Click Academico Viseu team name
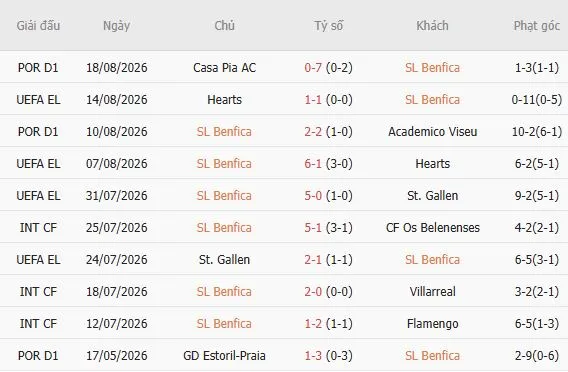This screenshot has width=568, height=372. pos(433,131)
